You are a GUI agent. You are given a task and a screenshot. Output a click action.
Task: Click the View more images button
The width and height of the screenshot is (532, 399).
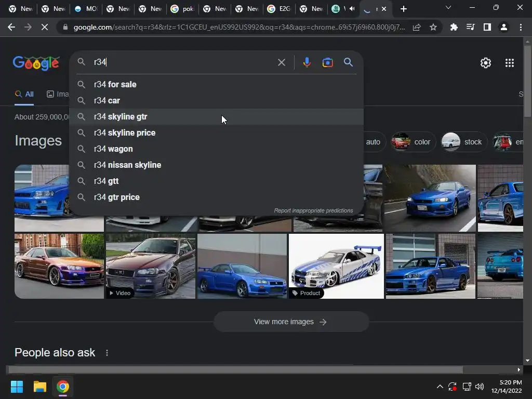coord(291,322)
